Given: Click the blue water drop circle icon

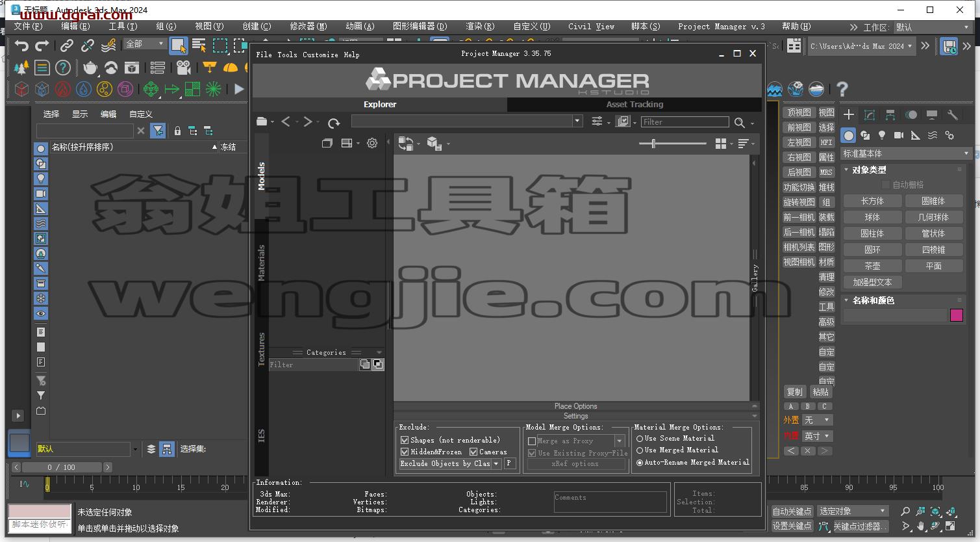Looking at the screenshot, I should pyautogui.click(x=84, y=89).
